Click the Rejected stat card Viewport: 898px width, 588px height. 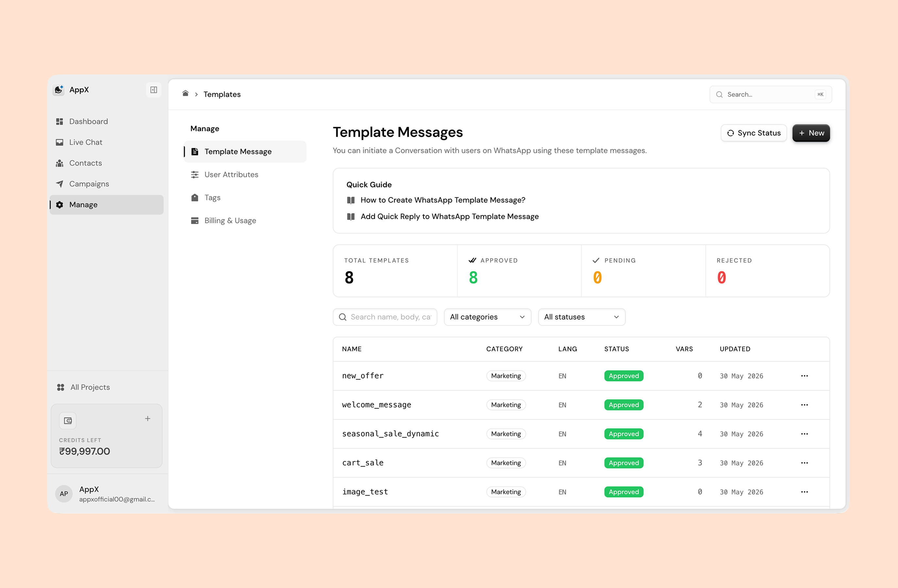click(768, 271)
